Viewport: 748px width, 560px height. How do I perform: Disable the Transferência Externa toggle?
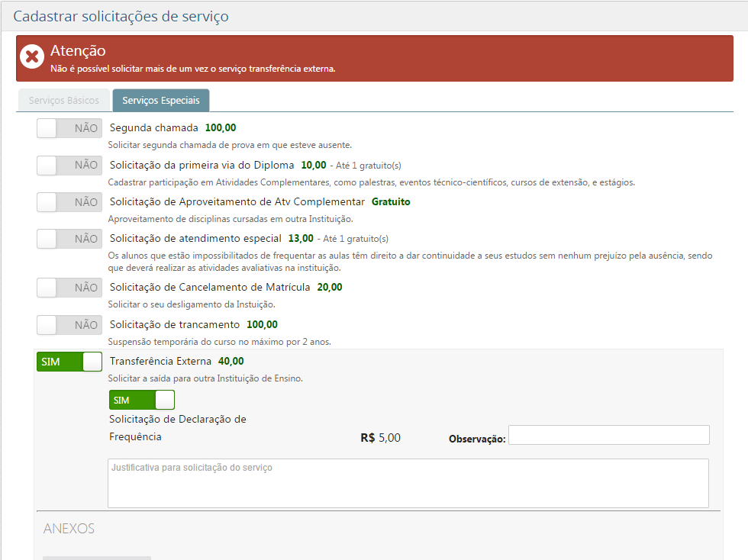click(69, 362)
